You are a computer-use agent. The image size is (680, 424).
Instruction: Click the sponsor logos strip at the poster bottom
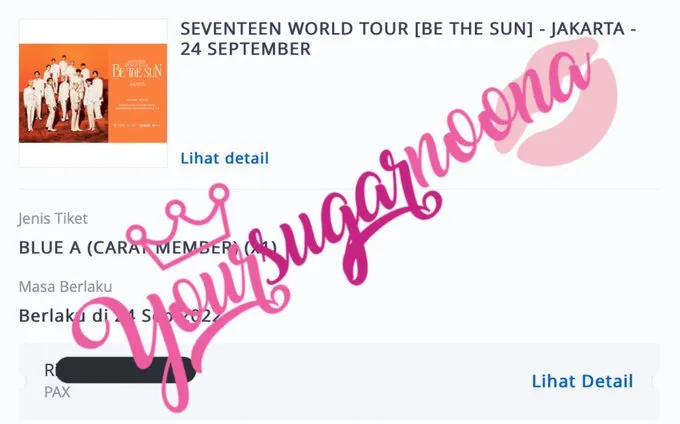[137, 125]
